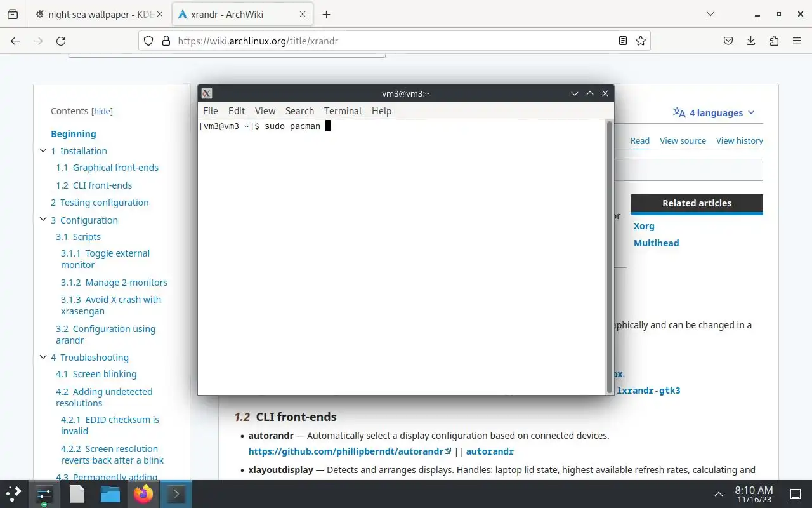The width and height of the screenshot is (812, 508).
Task: Open the Multihead related article
Action: pos(656,243)
